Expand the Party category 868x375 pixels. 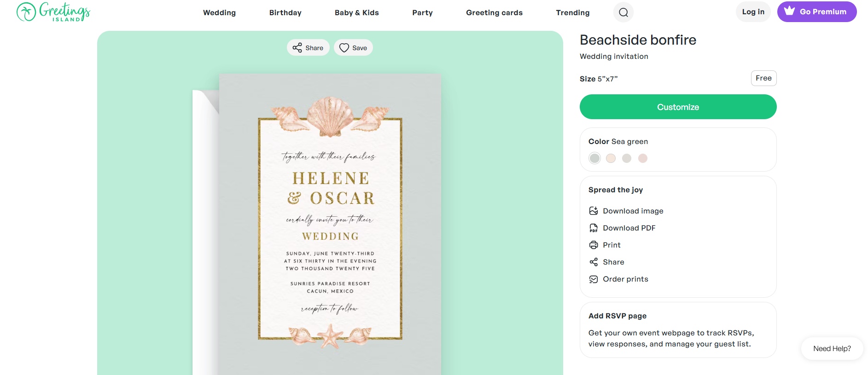(422, 12)
